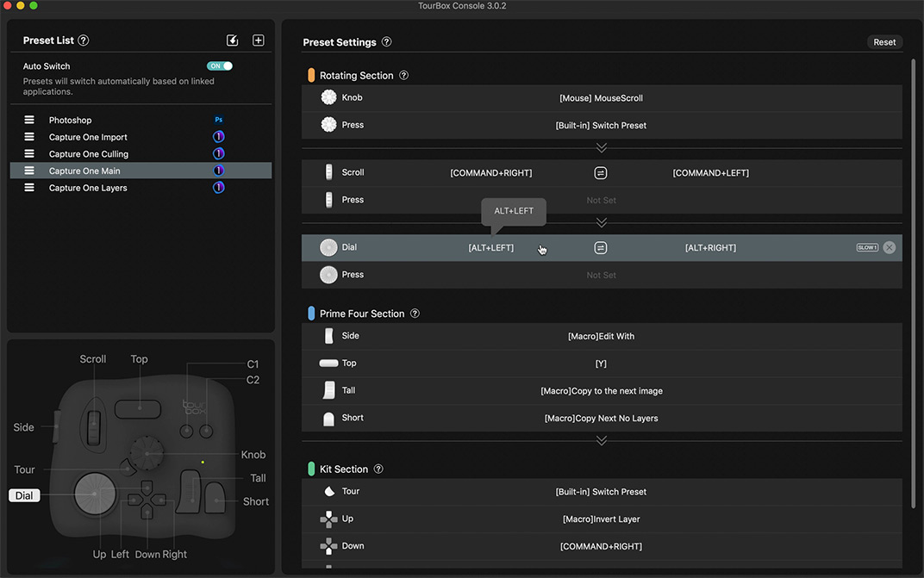Viewport: 924px width, 578px height.
Task: Click the Photoshop app link icon
Action: coord(219,120)
